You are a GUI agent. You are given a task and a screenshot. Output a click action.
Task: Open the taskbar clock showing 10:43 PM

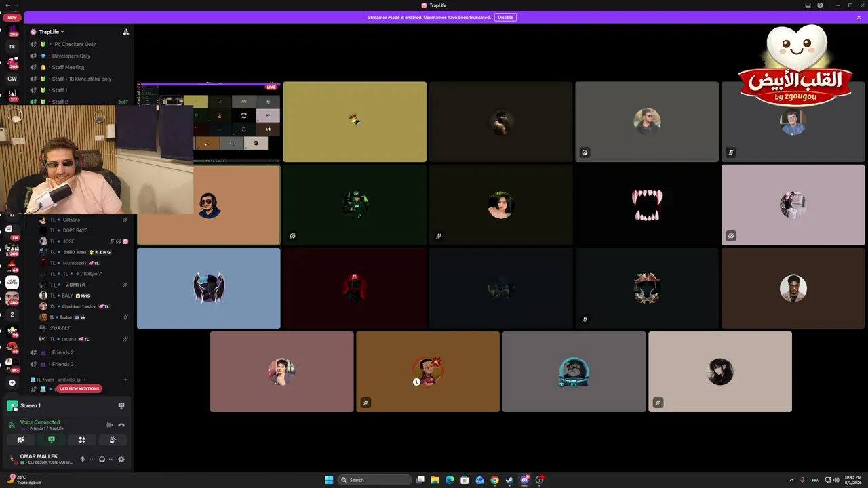click(853, 480)
